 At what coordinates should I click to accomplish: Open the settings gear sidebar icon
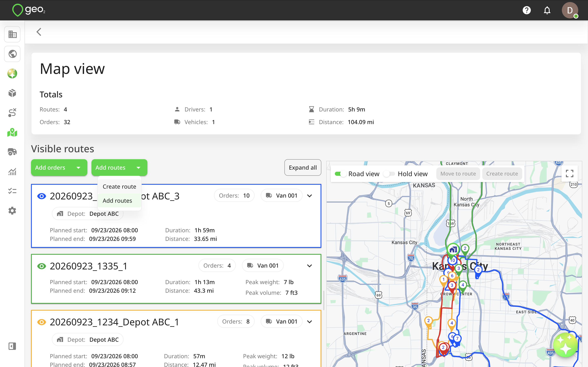tap(12, 211)
